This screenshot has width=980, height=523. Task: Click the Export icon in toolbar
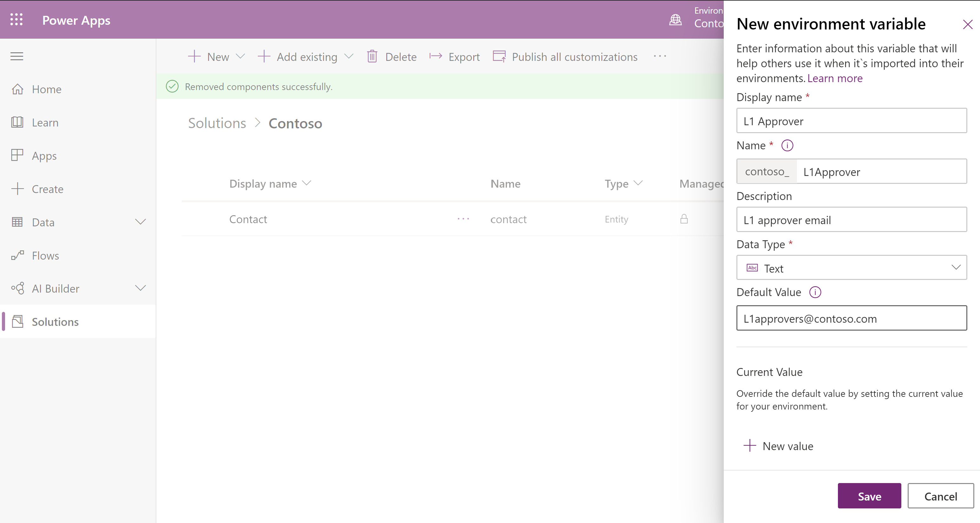click(435, 56)
